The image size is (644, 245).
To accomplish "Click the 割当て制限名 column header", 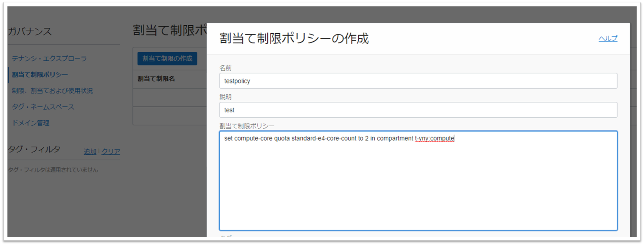I will [156, 79].
